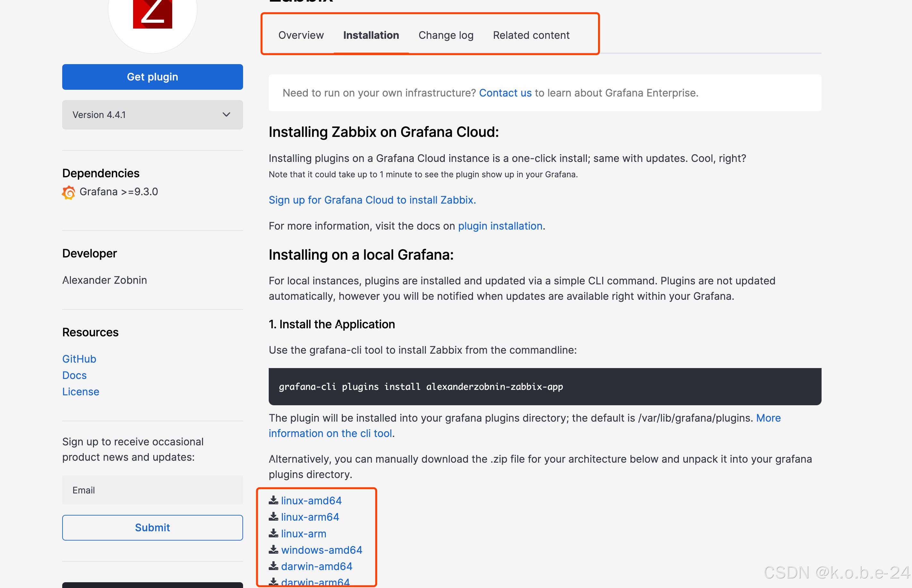The image size is (912, 588).
Task: Download the windows-amd64 zip link
Action: (322, 550)
